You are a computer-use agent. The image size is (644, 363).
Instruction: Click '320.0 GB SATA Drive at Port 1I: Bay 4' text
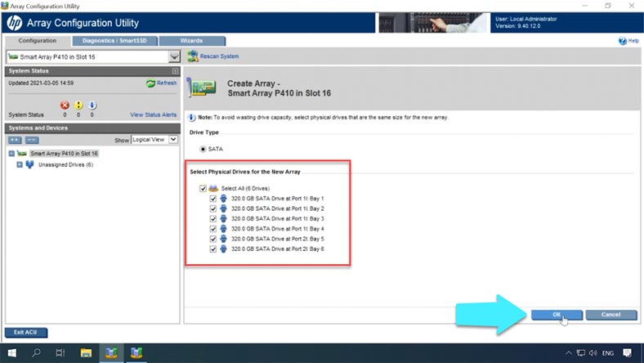(x=278, y=229)
